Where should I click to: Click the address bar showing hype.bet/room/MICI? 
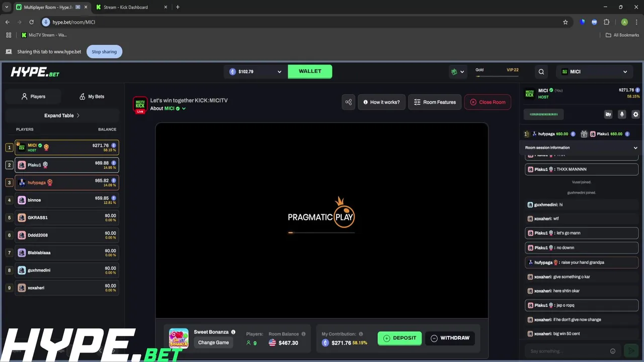(x=302, y=22)
